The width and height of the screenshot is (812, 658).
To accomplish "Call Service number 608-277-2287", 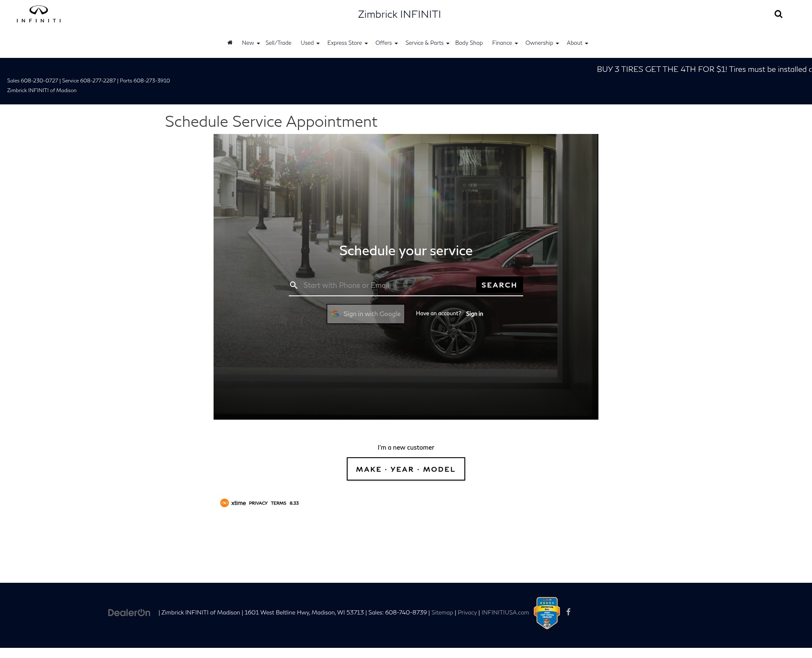I will click(x=98, y=81).
